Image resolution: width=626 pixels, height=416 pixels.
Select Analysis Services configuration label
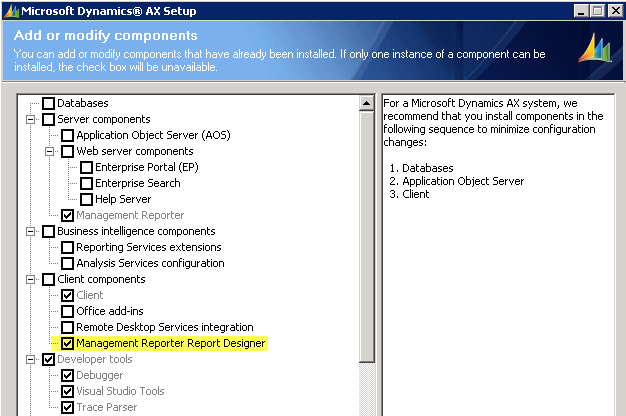[150, 263]
